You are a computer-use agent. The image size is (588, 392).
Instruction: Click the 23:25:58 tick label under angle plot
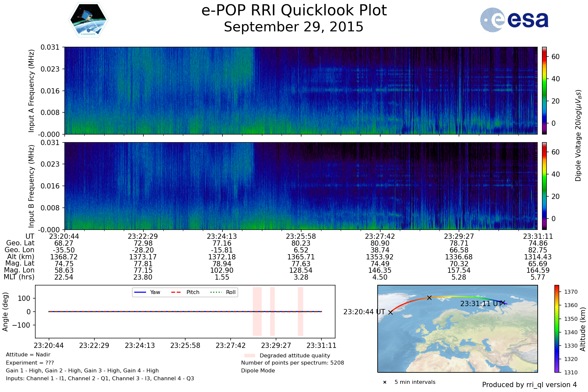point(185,345)
